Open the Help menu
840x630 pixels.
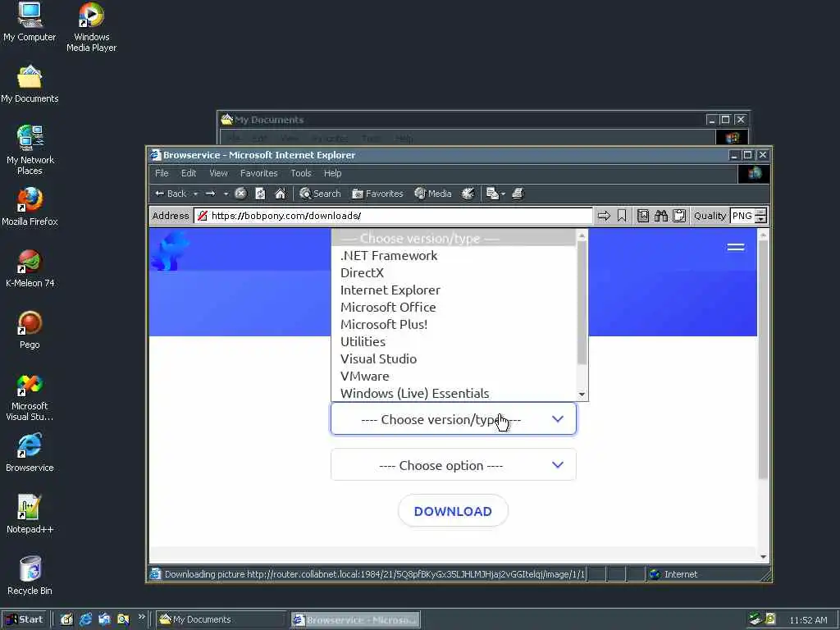(332, 173)
